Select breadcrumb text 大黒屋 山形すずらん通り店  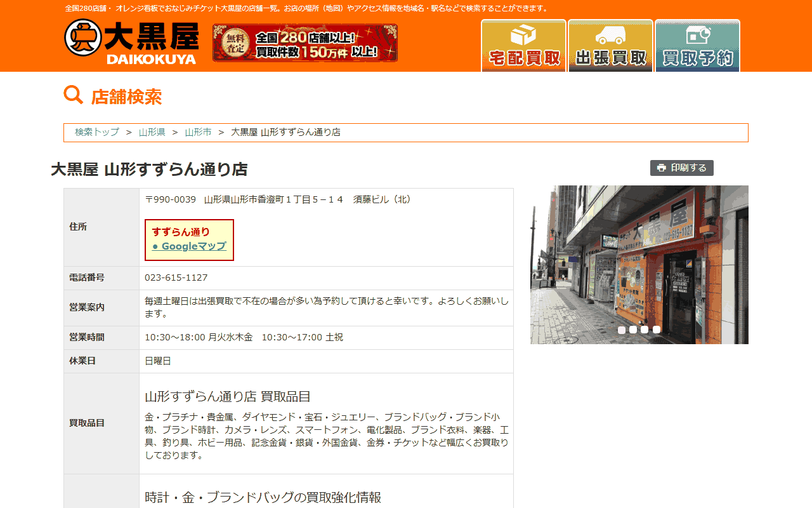coord(285,132)
